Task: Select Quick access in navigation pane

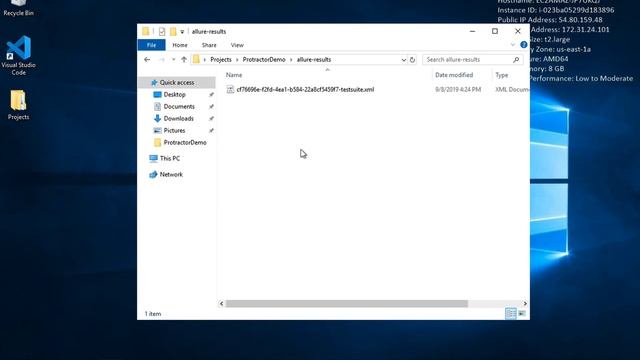Action: tap(177, 82)
